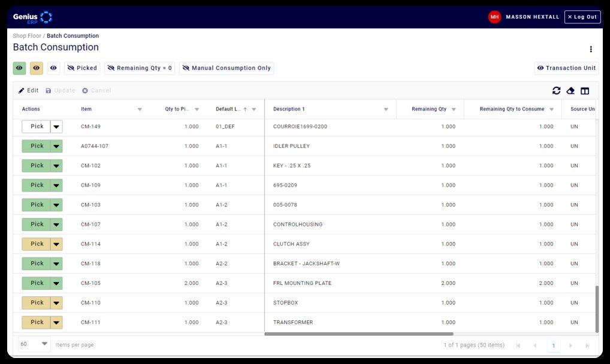The height and width of the screenshot is (364, 610).
Task: Click the horizontal scrollbar of the grid
Action: pos(358,334)
